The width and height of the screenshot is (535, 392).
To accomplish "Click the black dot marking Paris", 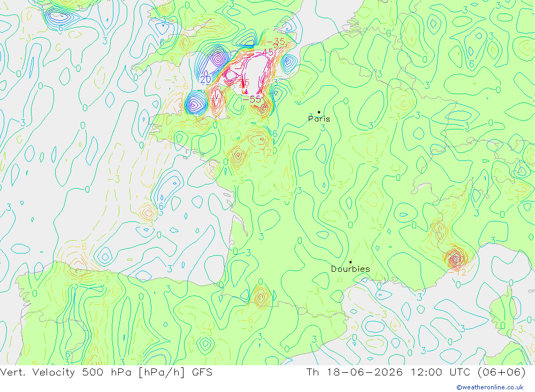I will click(x=319, y=112).
